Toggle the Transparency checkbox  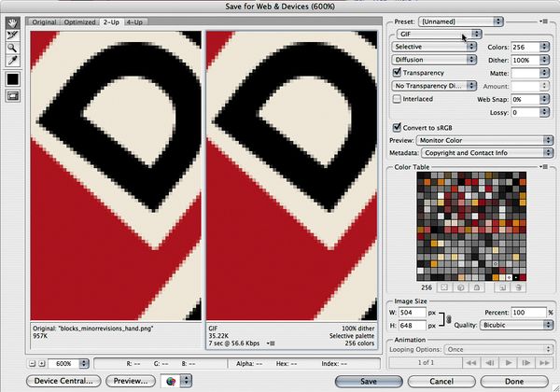(398, 71)
